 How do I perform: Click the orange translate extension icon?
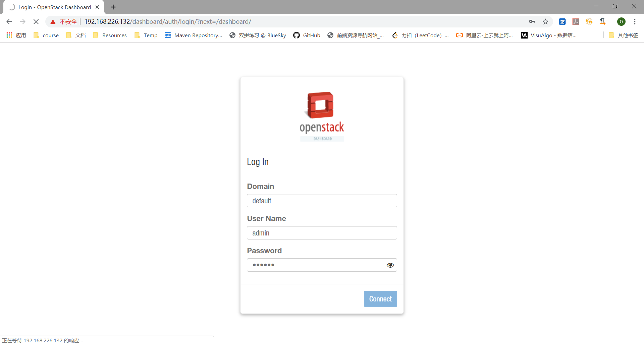pyautogui.click(x=589, y=22)
